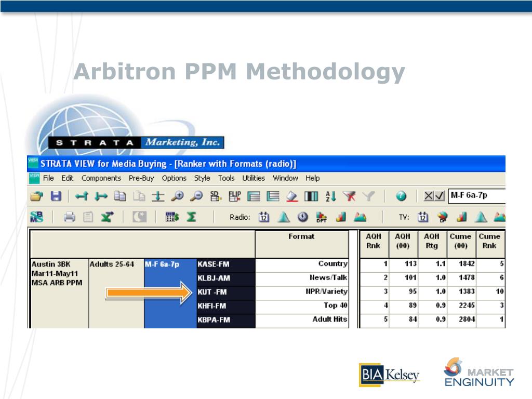The image size is (532, 399).
Task: Open a file using the folder icon
Action: pos(37,196)
